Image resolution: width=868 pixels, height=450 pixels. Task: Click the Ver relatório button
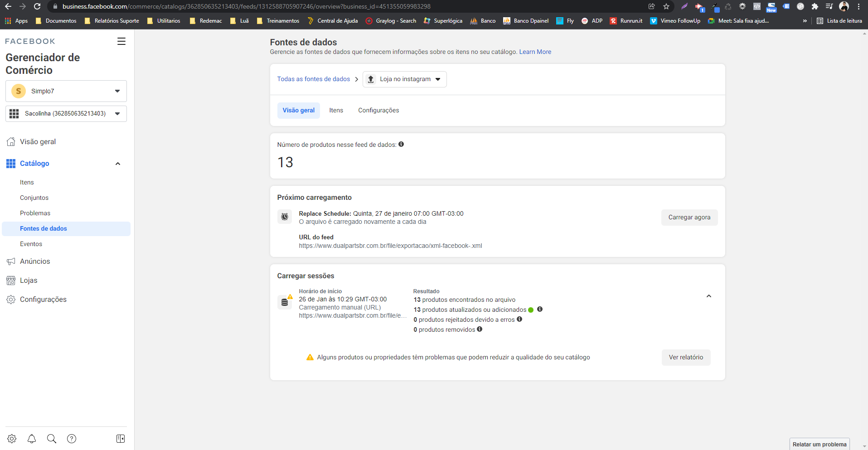[x=686, y=357]
